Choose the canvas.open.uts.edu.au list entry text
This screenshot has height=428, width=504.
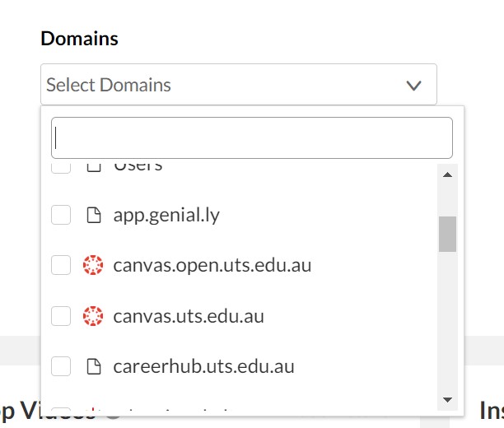[212, 266]
